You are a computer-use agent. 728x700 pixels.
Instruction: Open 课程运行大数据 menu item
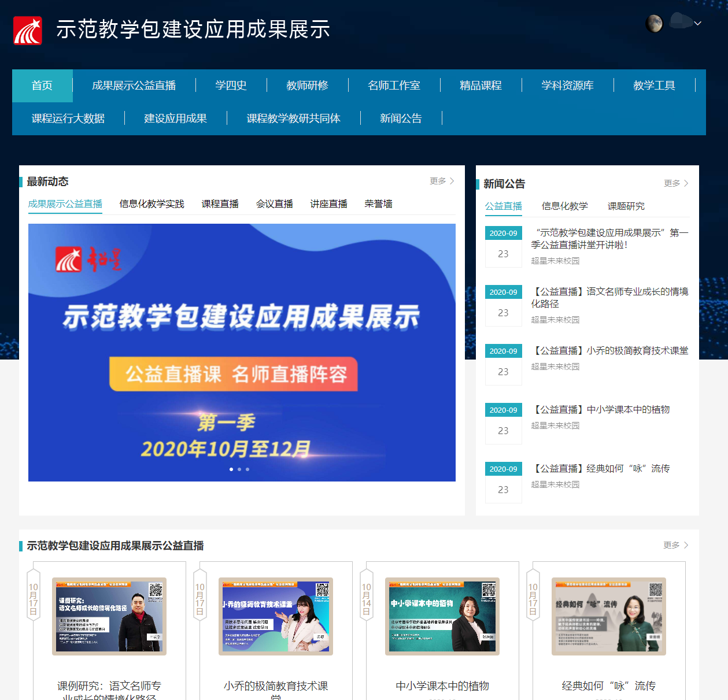[68, 118]
